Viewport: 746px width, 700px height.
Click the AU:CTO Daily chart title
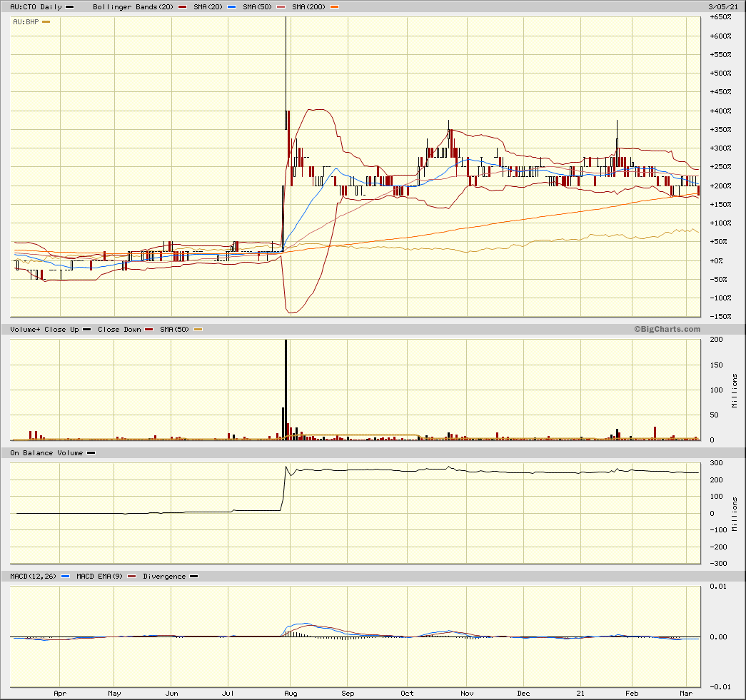click(36, 7)
